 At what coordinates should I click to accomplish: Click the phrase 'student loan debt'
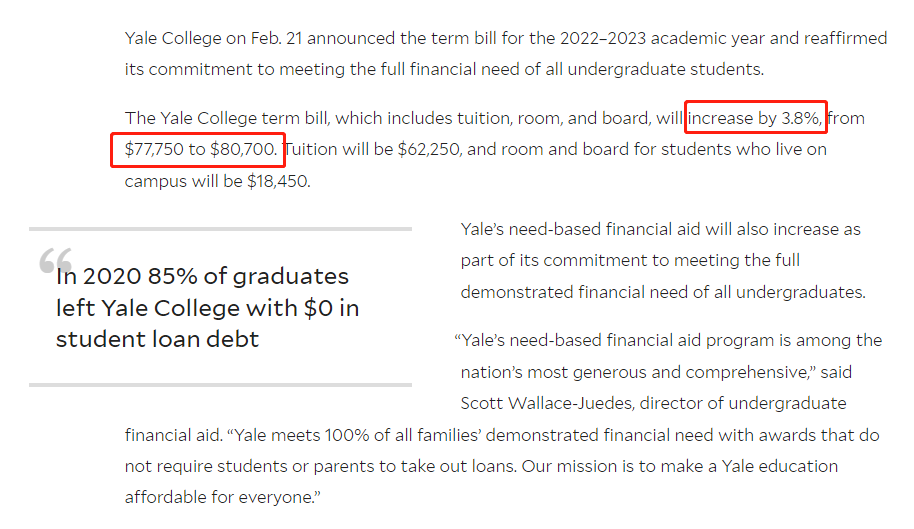tap(157, 339)
